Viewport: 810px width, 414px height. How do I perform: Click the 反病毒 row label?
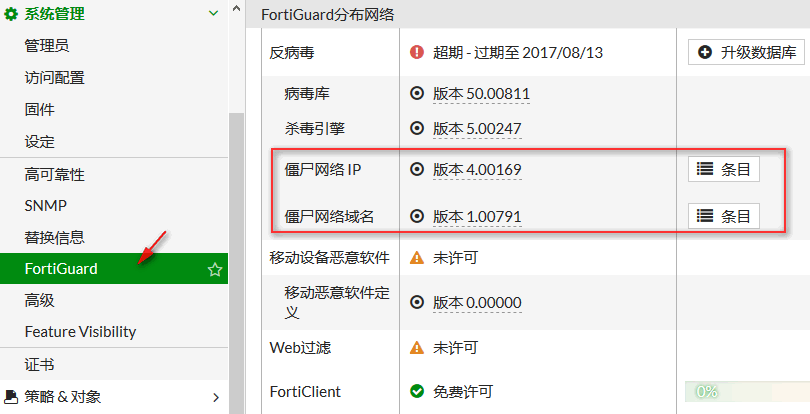(x=292, y=53)
